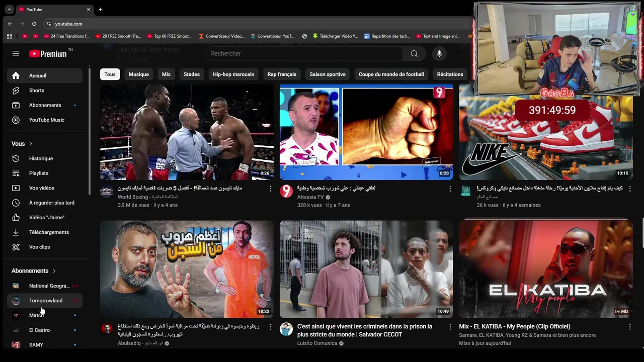644x362 pixels.
Task: Open Tomorrowland subscription channel
Action: 45,301
